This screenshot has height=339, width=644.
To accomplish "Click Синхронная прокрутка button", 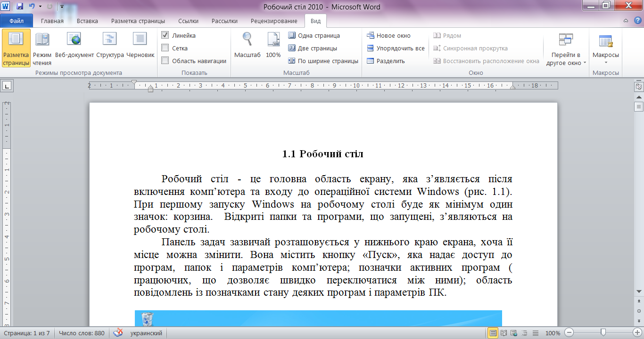I will click(x=470, y=48).
